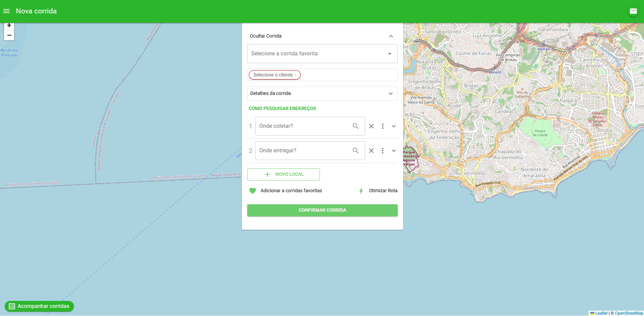Open Acompanhar corridas tracking button
The image size is (644, 316).
coord(39,306)
